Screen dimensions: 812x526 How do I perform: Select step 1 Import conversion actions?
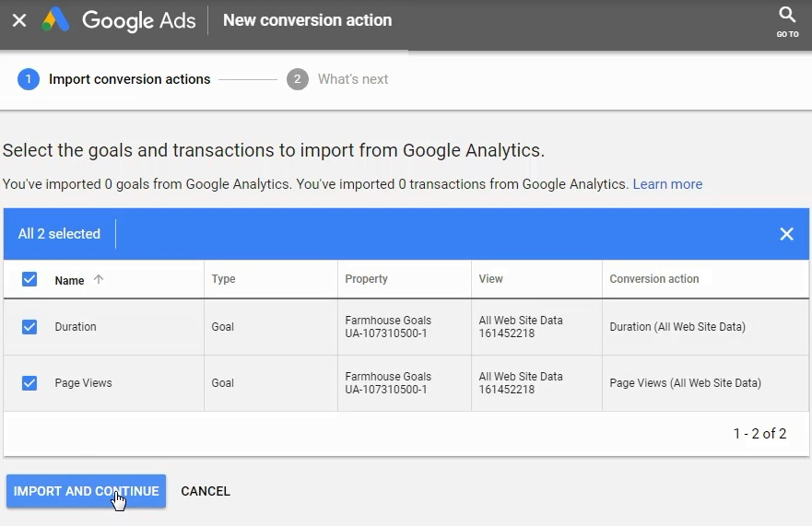point(114,79)
